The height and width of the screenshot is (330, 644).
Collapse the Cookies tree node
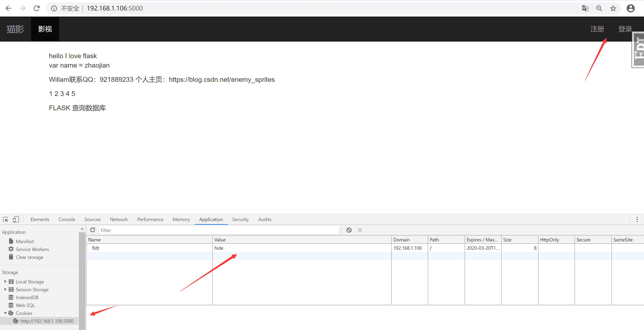(5, 313)
